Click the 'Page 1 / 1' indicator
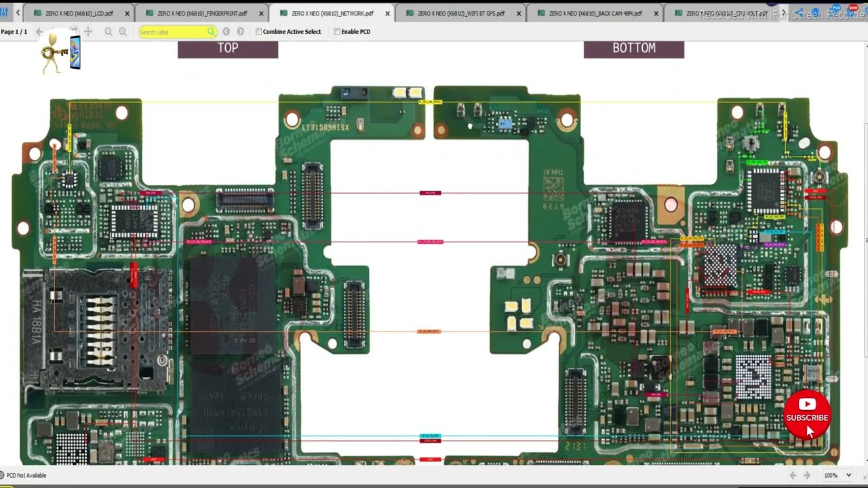 [x=14, y=32]
